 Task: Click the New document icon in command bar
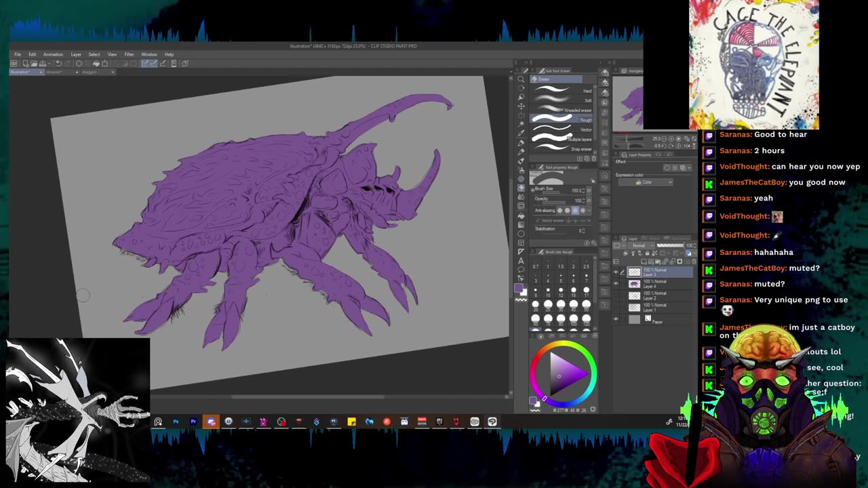26,64
